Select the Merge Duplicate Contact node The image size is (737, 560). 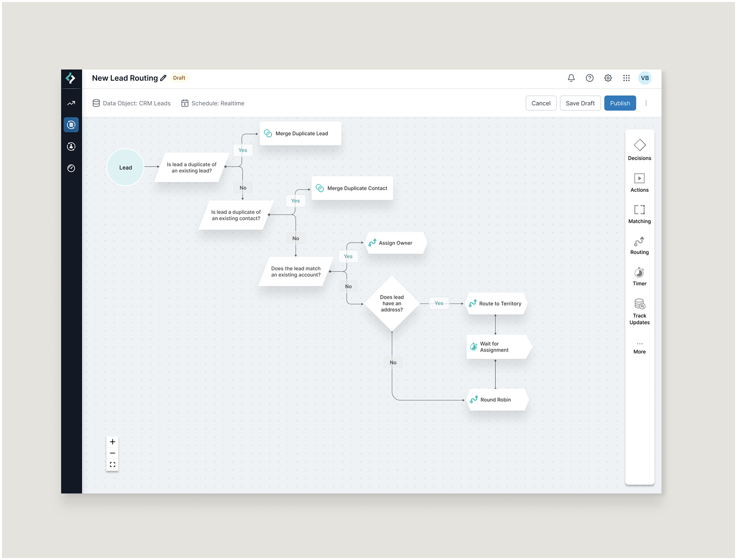(352, 188)
